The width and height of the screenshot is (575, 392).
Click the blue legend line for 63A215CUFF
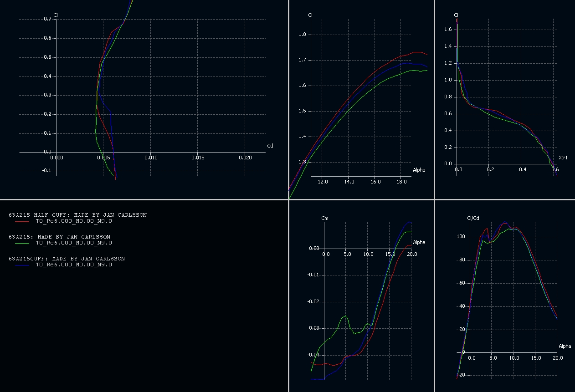22,265
